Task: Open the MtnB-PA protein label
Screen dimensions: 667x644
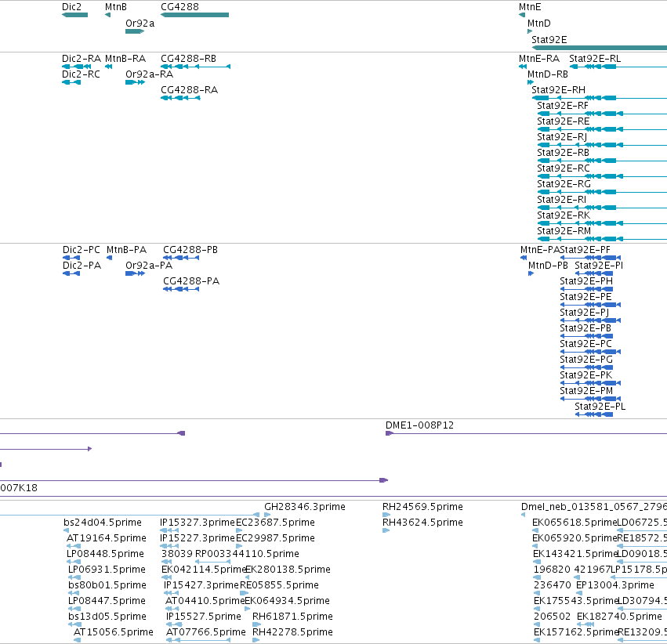Action: [126, 250]
